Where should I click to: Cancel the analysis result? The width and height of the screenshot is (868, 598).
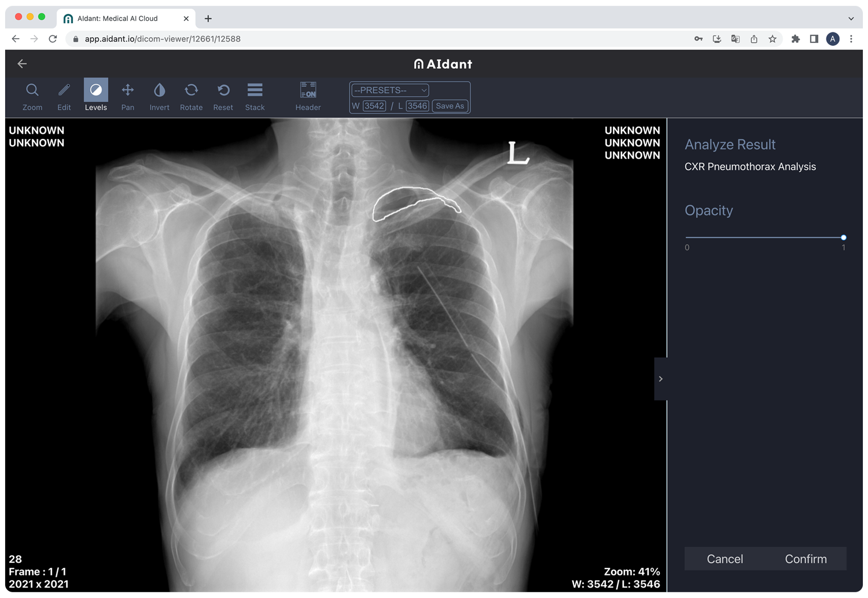pyautogui.click(x=724, y=559)
